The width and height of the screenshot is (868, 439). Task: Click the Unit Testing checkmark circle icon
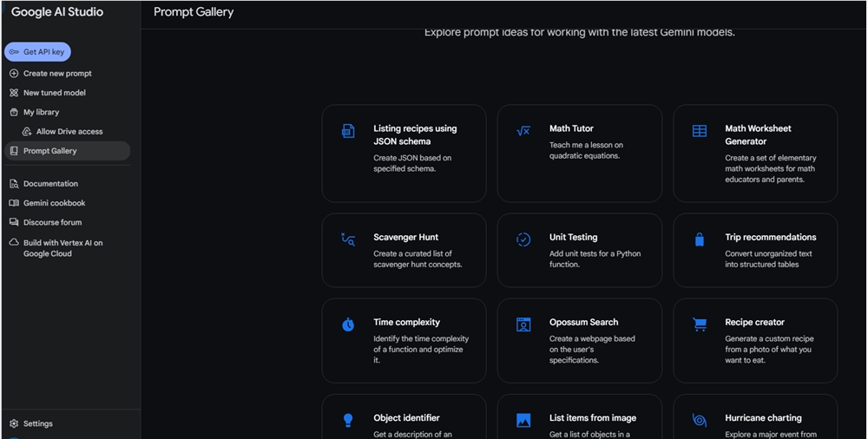(x=523, y=239)
